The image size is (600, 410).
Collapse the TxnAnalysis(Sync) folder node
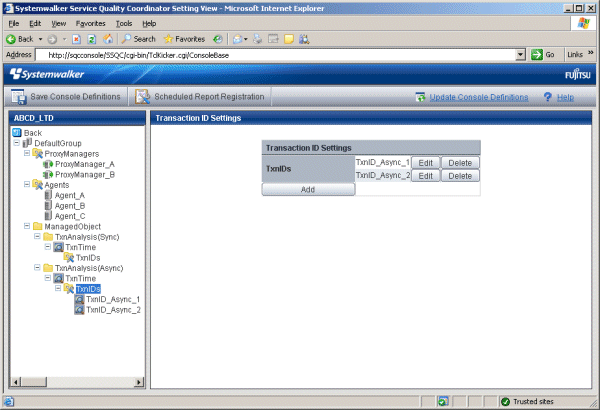click(x=37, y=236)
